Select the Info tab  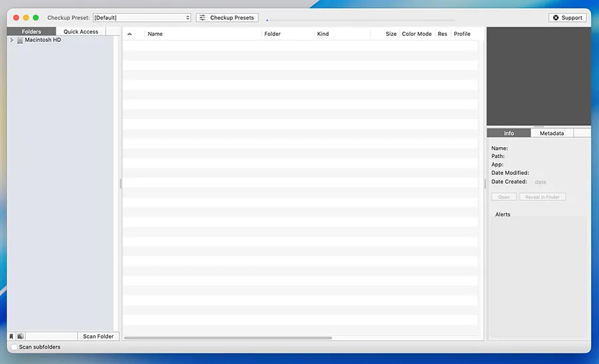[x=508, y=133]
